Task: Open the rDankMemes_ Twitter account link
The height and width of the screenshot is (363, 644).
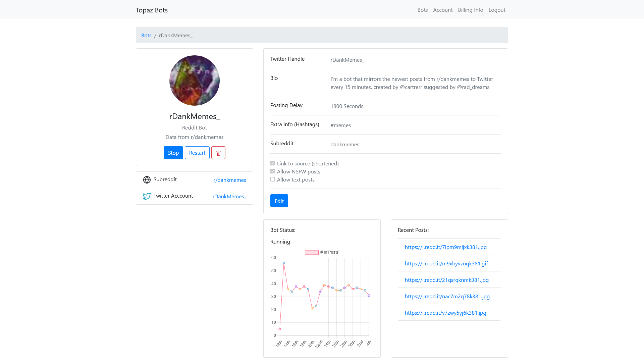Action: (229, 197)
